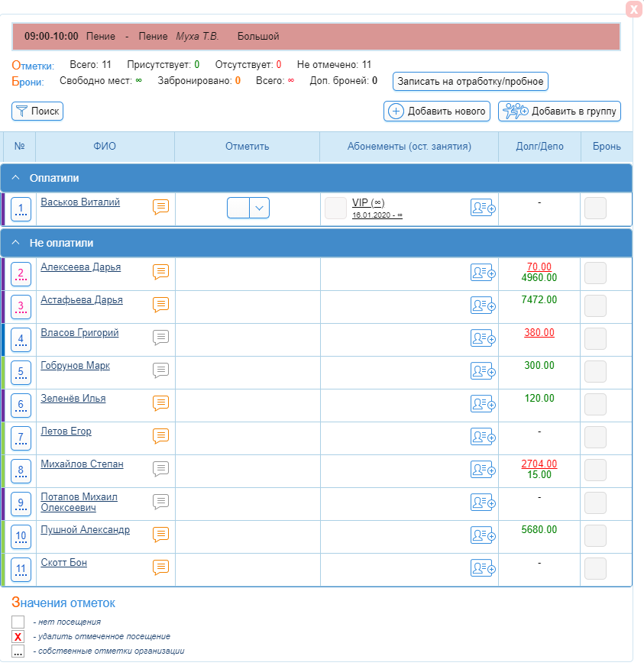Collapse the Оплатили section
The image size is (644, 669).
(x=16, y=177)
